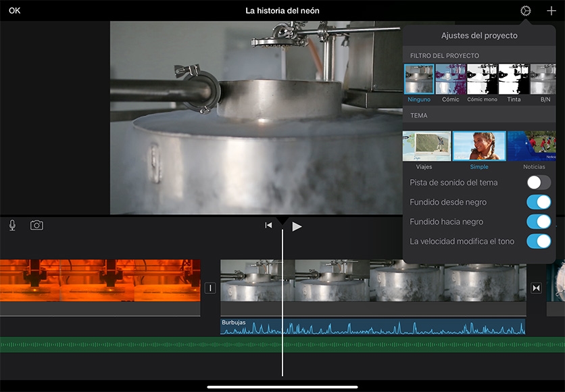Choose the Simple theme
The width and height of the screenshot is (565, 392).
479,146
